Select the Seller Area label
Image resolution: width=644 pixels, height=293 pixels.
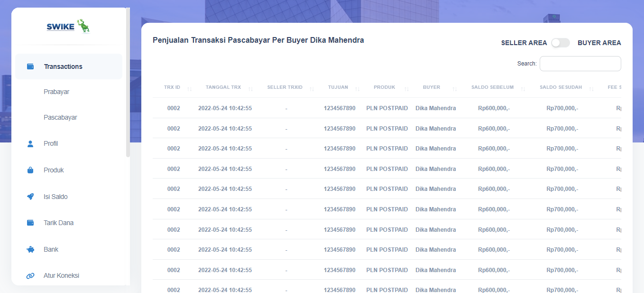point(524,43)
